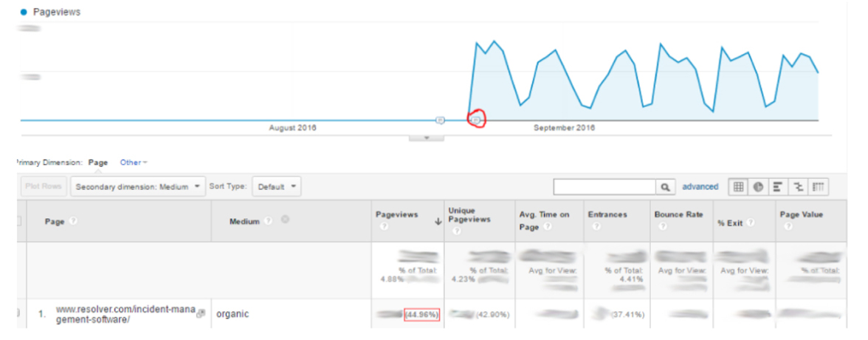
Task: Open the Secondary dimension: Medium dropdown
Action: pyautogui.click(x=138, y=187)
